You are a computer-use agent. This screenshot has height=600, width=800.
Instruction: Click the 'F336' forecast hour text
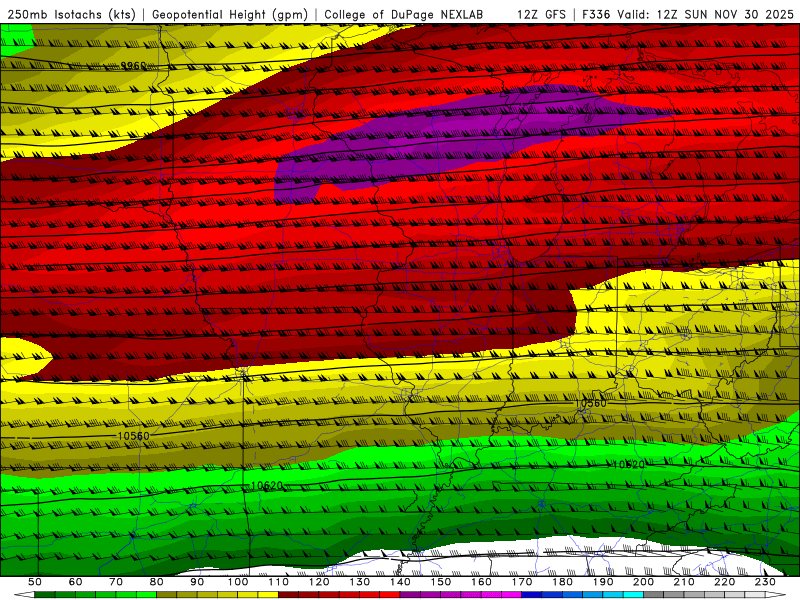[x=596, y=15]
